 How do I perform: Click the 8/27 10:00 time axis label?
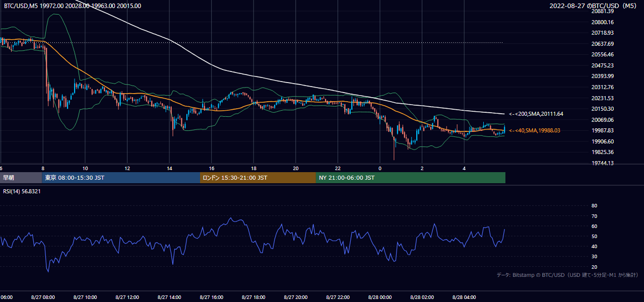pyautogui.click(x=85, y=297)
